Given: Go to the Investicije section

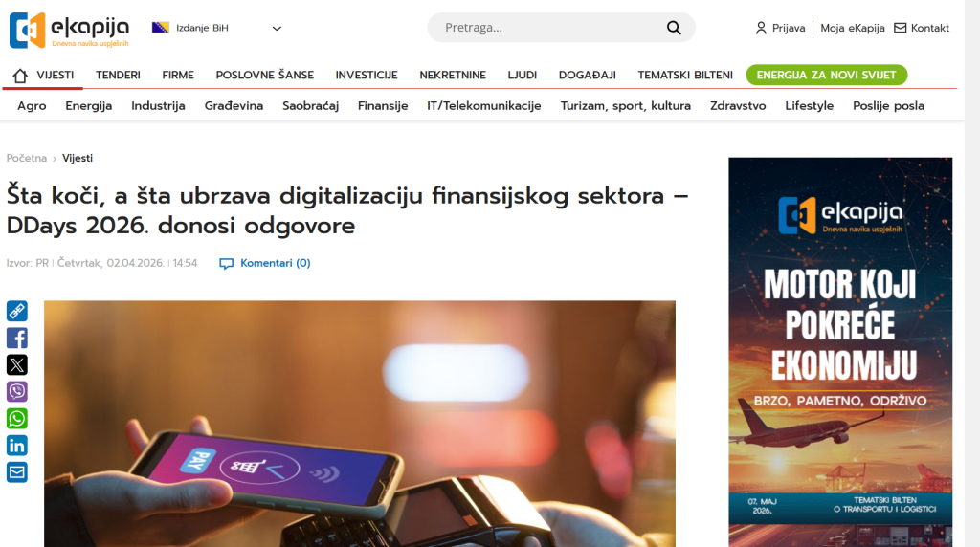Looking at the screenshot, I should [366, 75].
